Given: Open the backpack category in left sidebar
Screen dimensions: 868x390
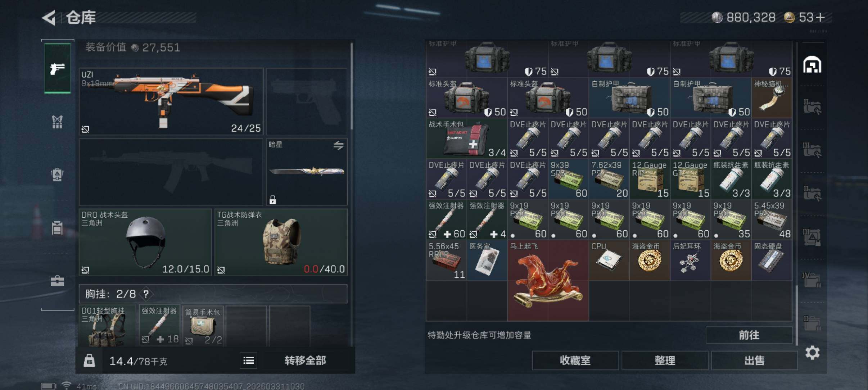Looking at the screenshot, I should (57, 175).
